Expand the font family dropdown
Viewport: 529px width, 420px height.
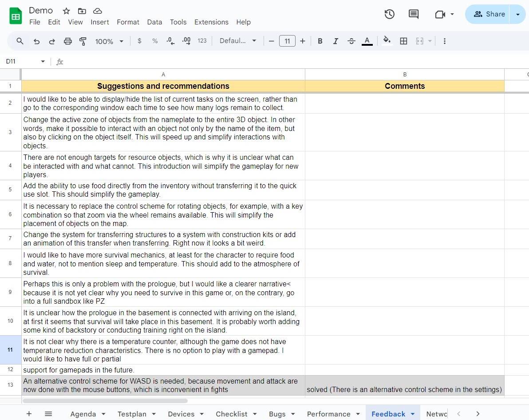pos(238,41)
